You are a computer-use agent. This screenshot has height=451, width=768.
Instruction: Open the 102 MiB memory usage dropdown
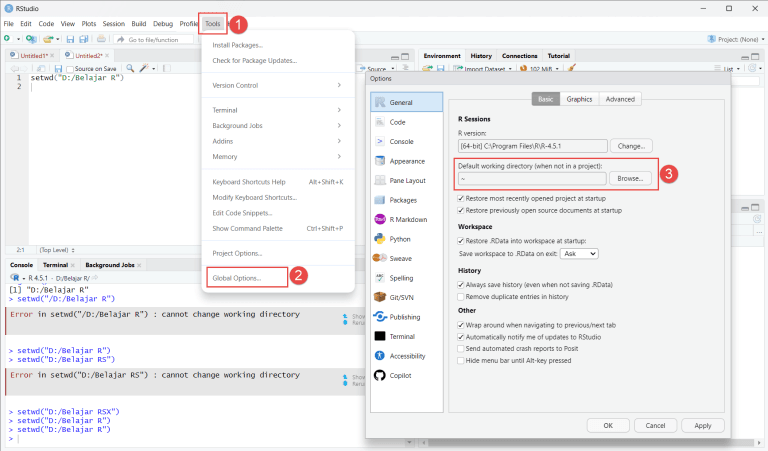(539, 69)
